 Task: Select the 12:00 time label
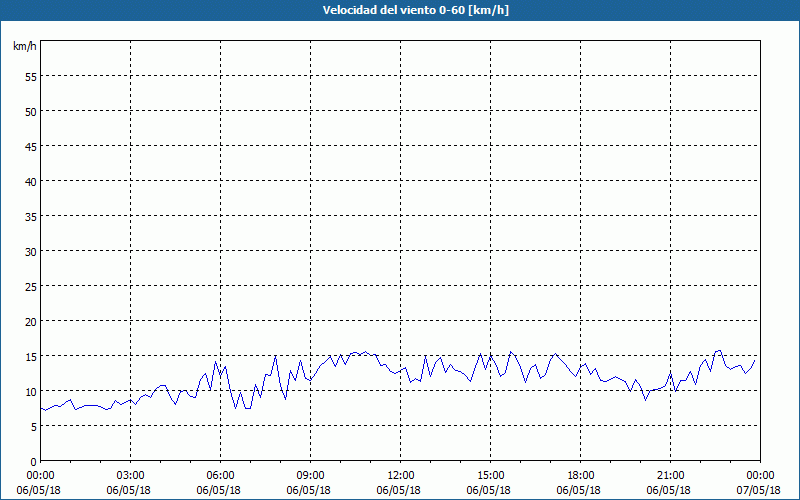click(x=401, y=476)
